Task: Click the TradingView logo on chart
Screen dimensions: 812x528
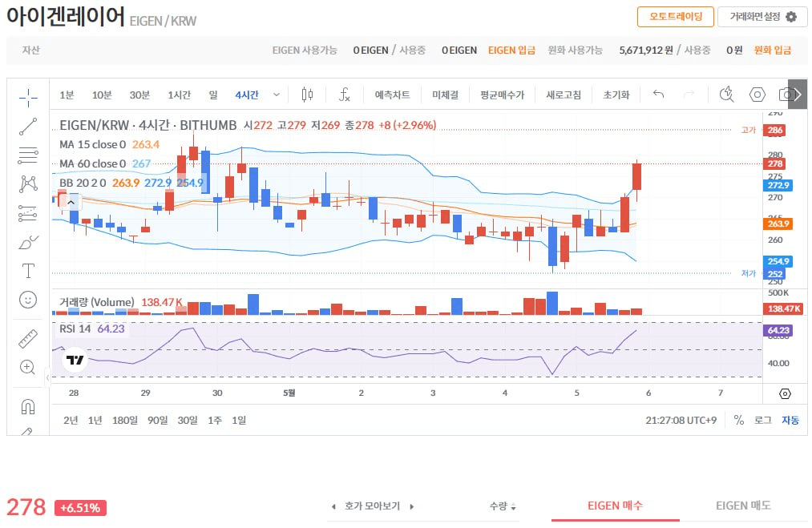Action: [x=75, y=360]
